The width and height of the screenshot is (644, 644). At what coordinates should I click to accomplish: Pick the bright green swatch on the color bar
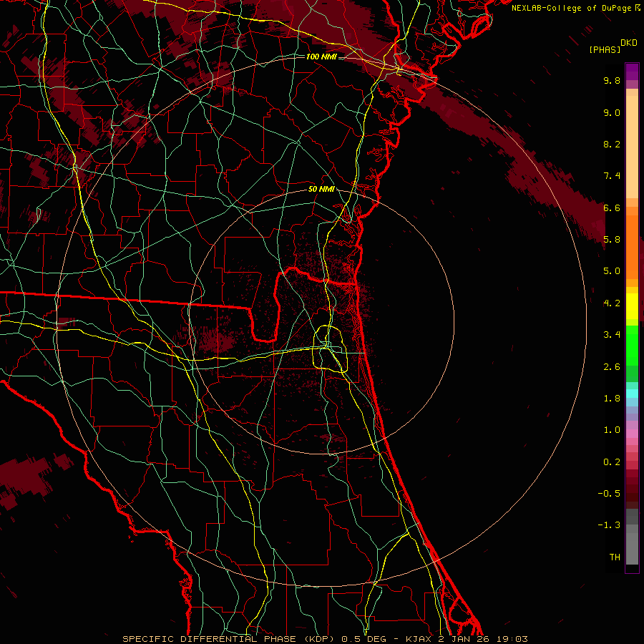(632, 345)
